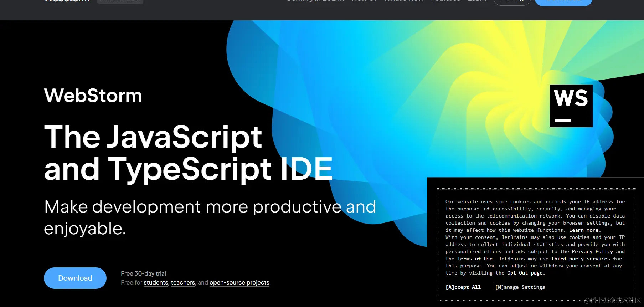This screenshot has width=644, height=307.
Task: Follow the open-source projects link
Action: [x=239, y=283]
